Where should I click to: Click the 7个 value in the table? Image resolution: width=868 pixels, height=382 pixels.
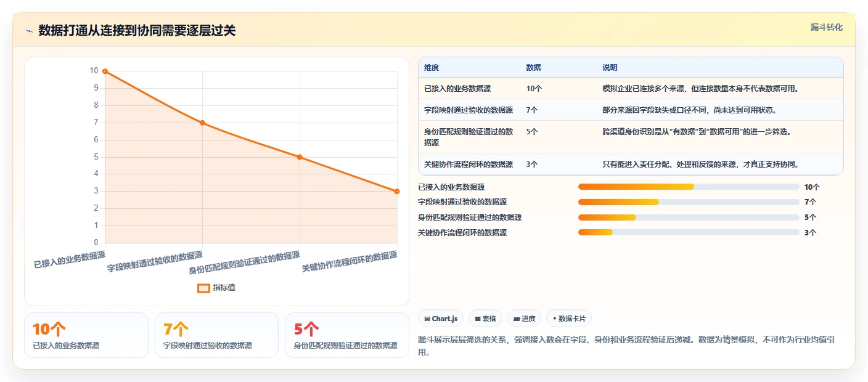[x=532, y=110]
